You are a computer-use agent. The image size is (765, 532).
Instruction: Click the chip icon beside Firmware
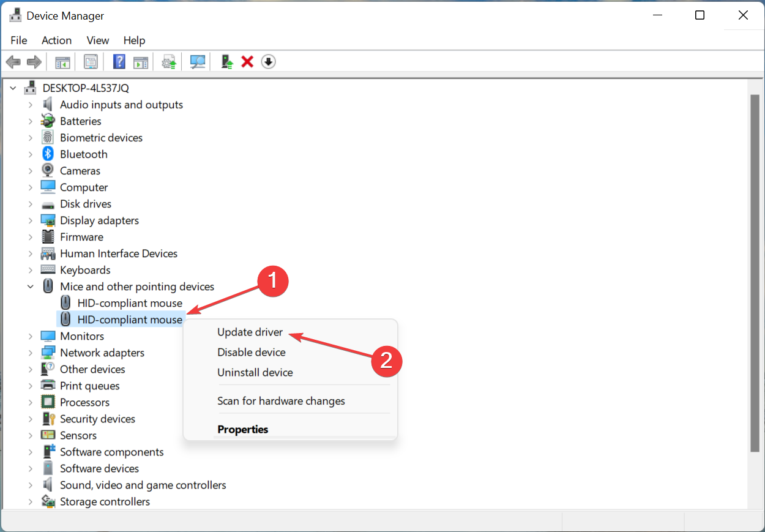pyautogui.click(x=48, y=237)
